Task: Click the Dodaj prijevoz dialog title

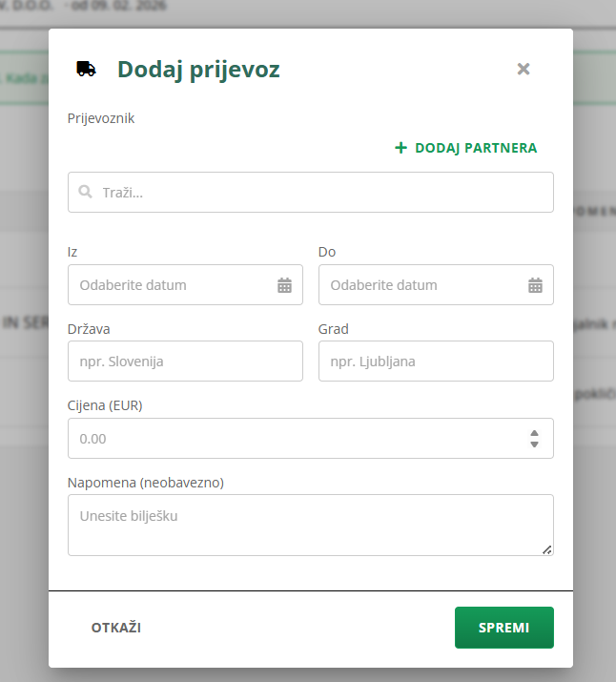Action: click(x=198, y=69)
